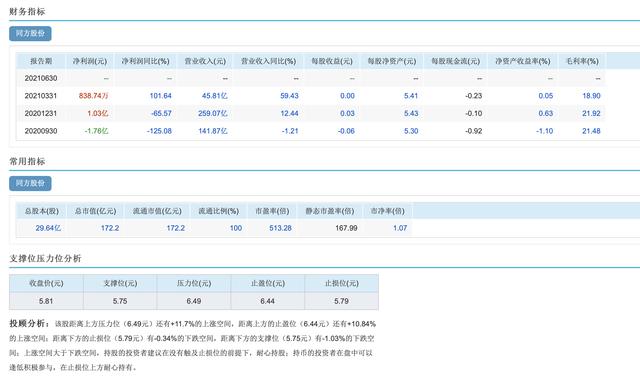The height and width of the screenshot is (381, 640).
Task: Click net profit growth 101.64
Action: pos(160,96)
